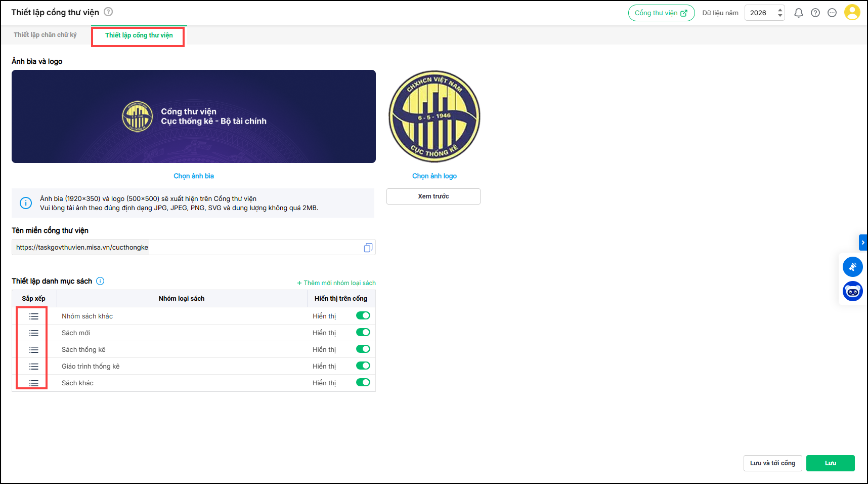Viewport: 868px width, 484px height.
Task: Click the Sách mới row name
Action: pyautogui.click(x=76, y=333)
